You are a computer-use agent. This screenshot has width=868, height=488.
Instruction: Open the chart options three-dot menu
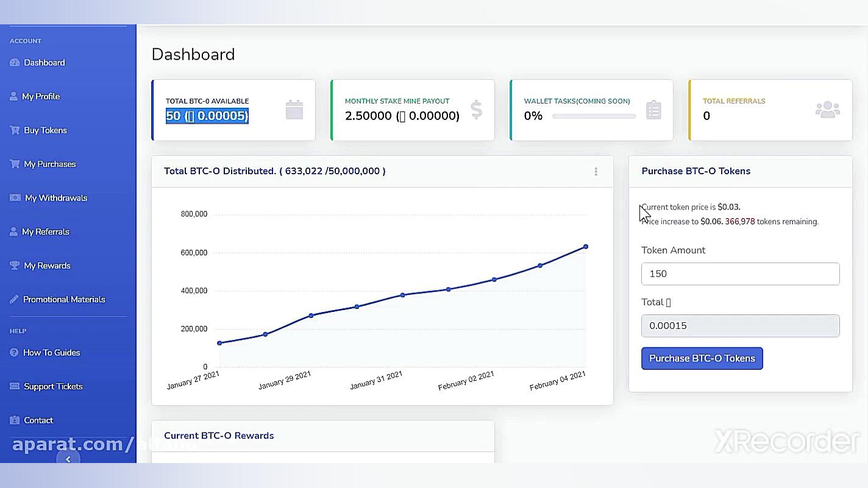click(596, 171)
